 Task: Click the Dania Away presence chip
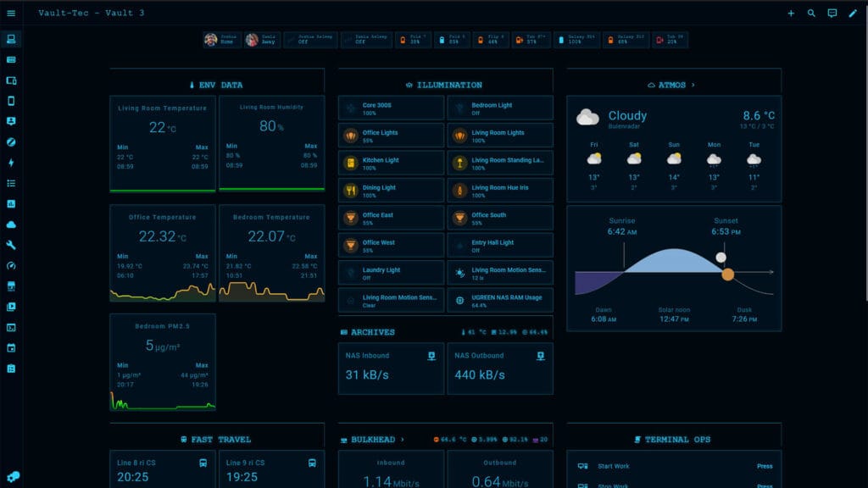click(263, 40)
